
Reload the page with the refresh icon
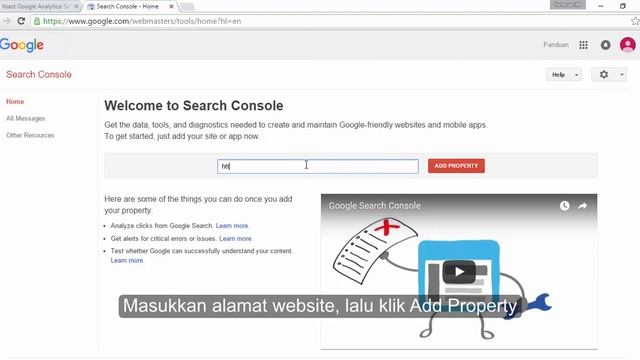pyautogui.click(x=21, y=21)
